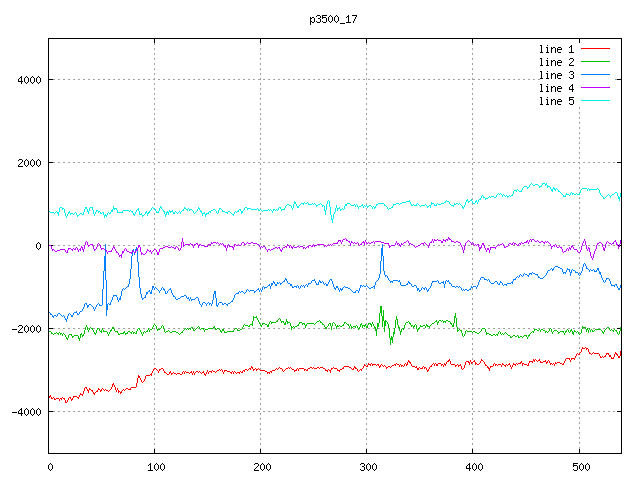Click green color sample beside line 2
This screenshot has height=480, width=640.
pyautogui.click(x=595, y=62)
